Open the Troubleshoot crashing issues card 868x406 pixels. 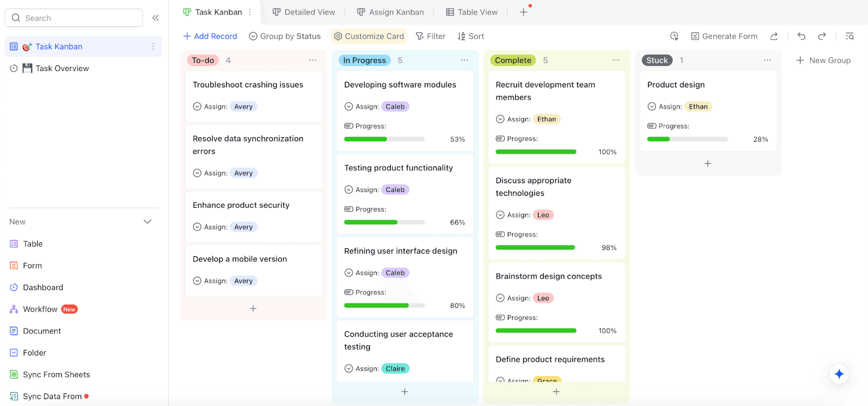(254, 96)
